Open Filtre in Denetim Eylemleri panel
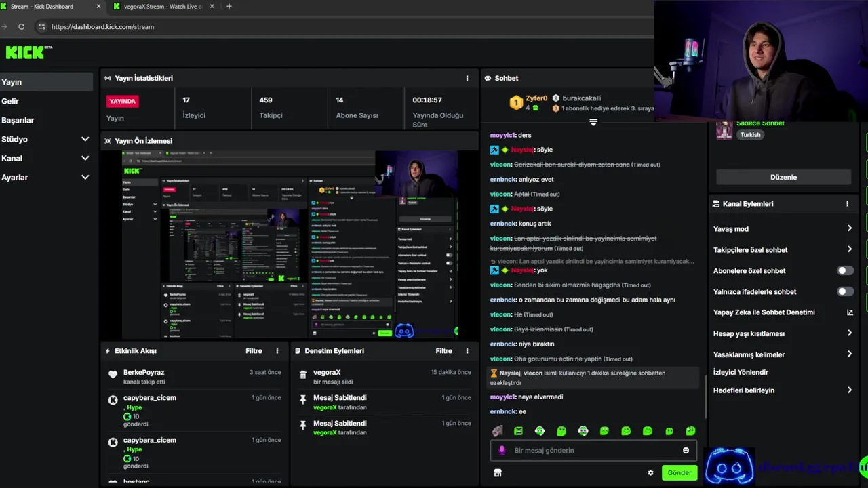This screenshot has height=488, width=868. 443,351
